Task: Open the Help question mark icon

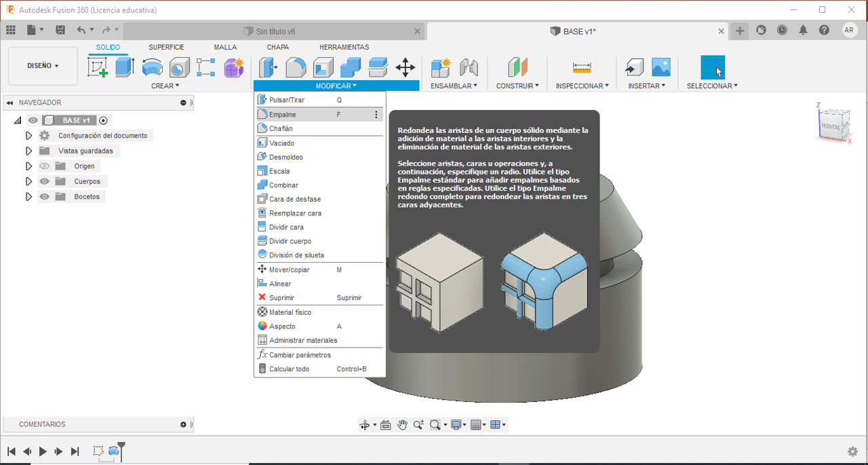Action: click(824, 31)
